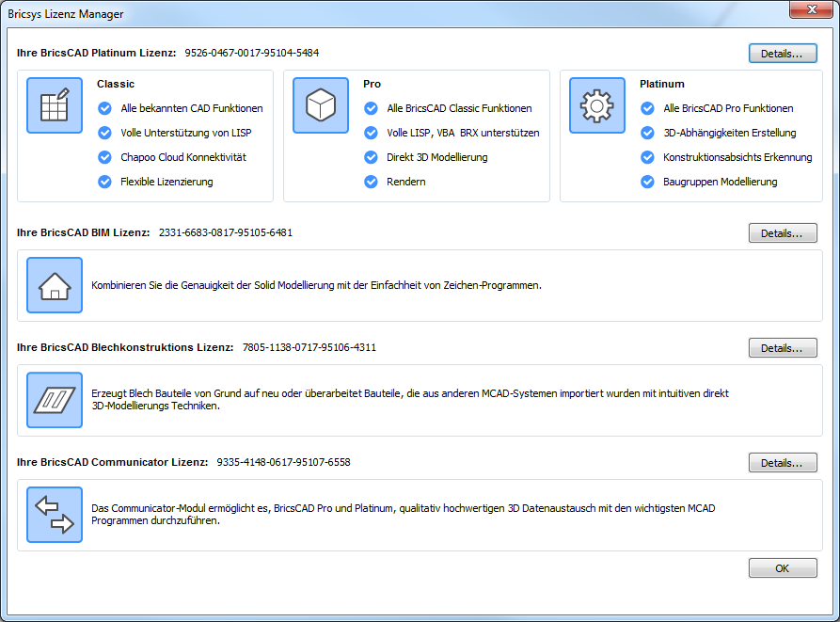Click the Platinum license key number
This screenshot has width=840, height=622.
[251, 53]
